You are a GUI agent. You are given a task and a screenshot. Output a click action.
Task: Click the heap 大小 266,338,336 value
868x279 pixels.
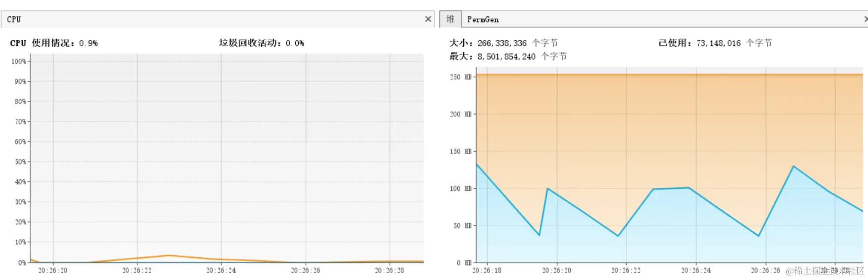(502, 43)
